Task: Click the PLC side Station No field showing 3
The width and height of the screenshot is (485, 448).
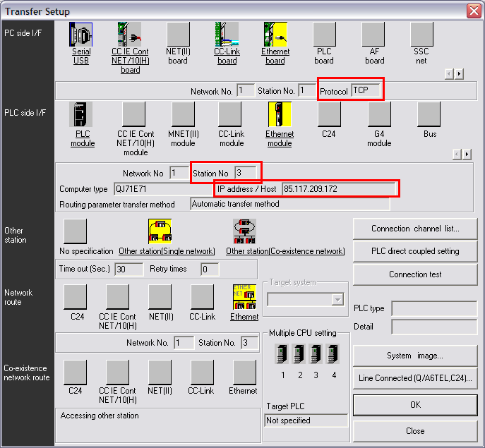Action: [x=246, y=173]
